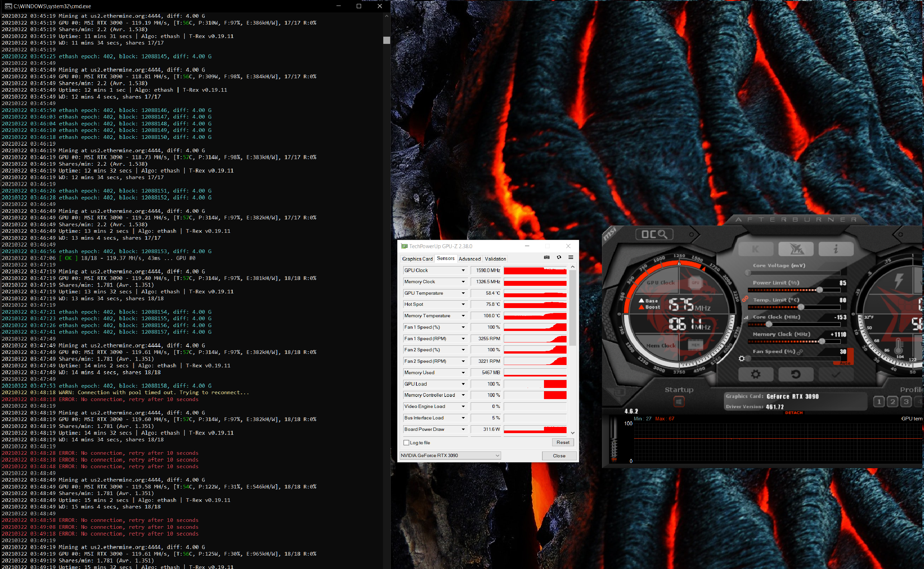Expand the Memory Temperature sensor dropdown
The width and height of the screenshot is (924, 569).
tap(463, 316)
